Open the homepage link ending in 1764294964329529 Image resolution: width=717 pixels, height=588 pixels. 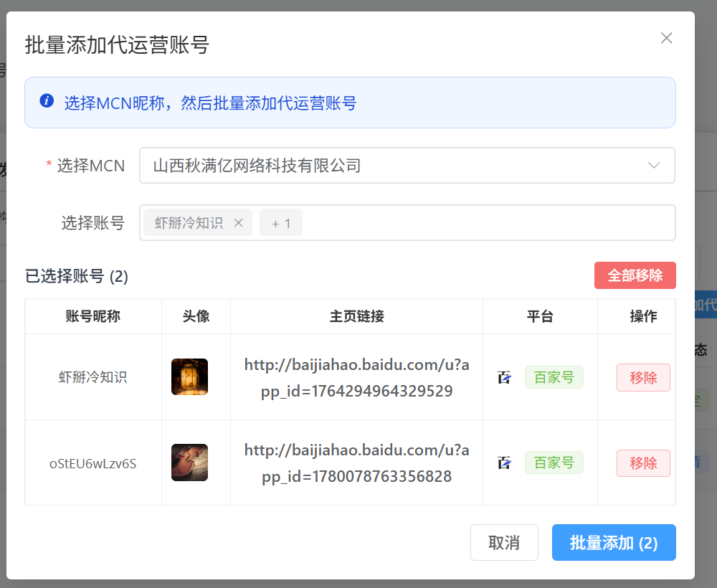tap(356, 378)
